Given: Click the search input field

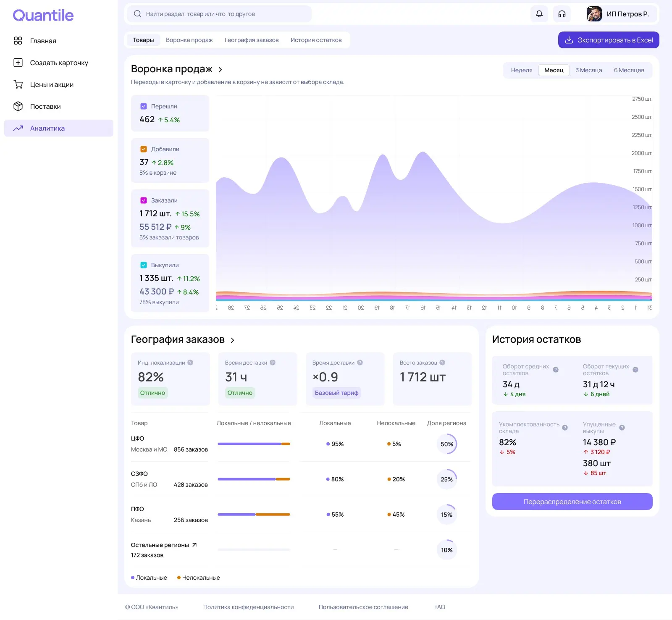Looking at the screenshot, I should [x=219, y=14].
